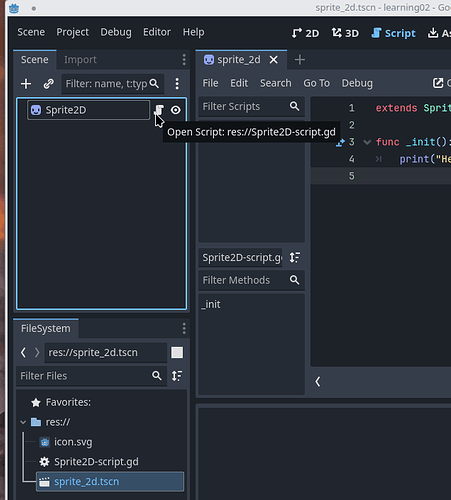Switch to the Import tab

[x=80, y=60]
